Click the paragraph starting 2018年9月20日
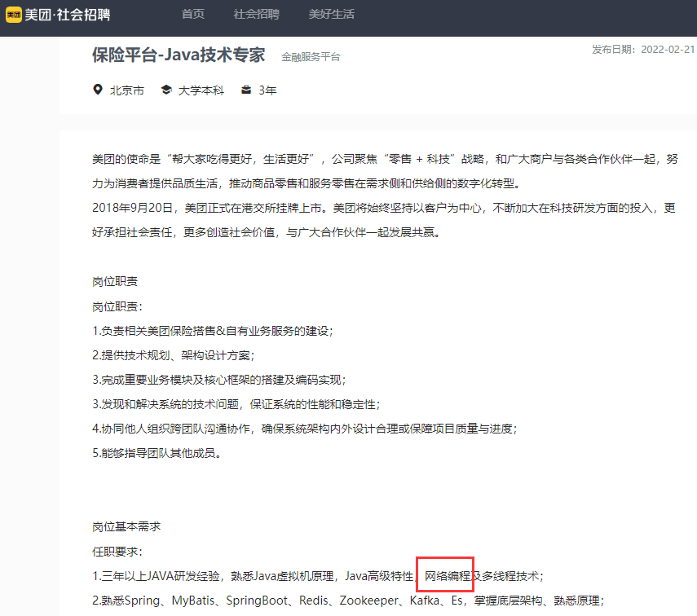The height and width of the screenshot is (616, 697). [x=384, y=220]
